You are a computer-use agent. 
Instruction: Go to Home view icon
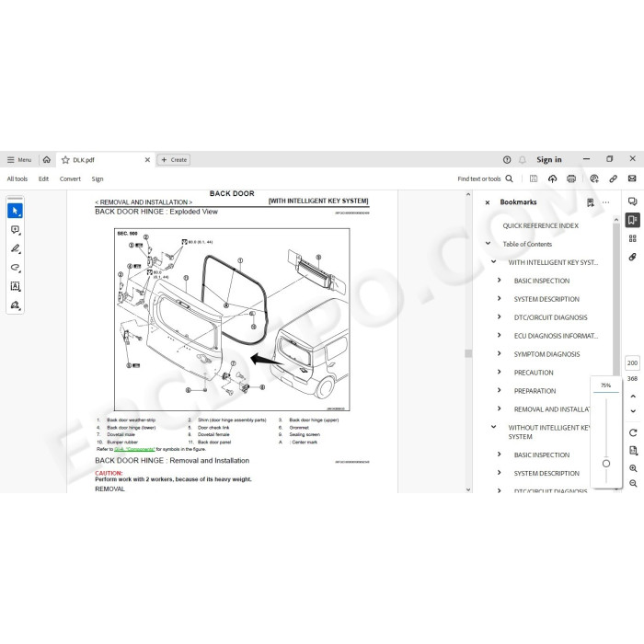[x=46, y=160]
